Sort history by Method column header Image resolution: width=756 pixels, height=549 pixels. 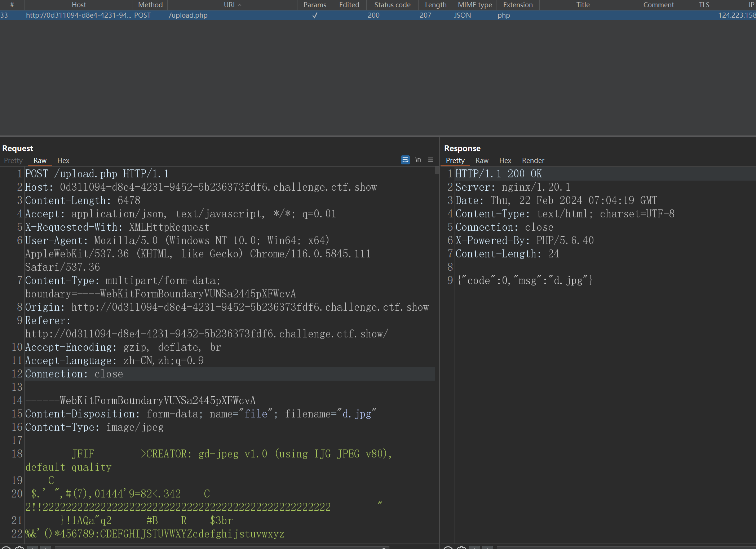pos(150,5)
